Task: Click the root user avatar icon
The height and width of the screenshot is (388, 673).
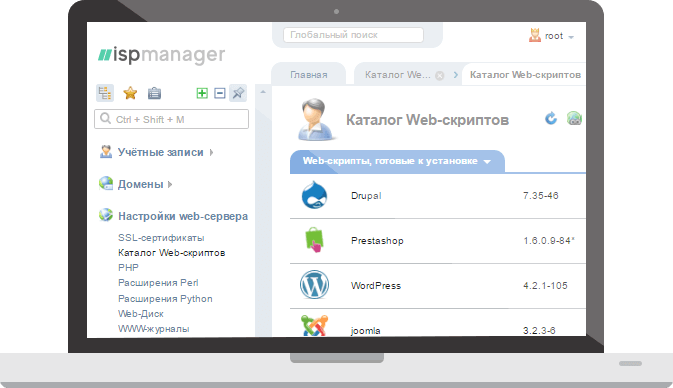Action: (x=535, y=35)
